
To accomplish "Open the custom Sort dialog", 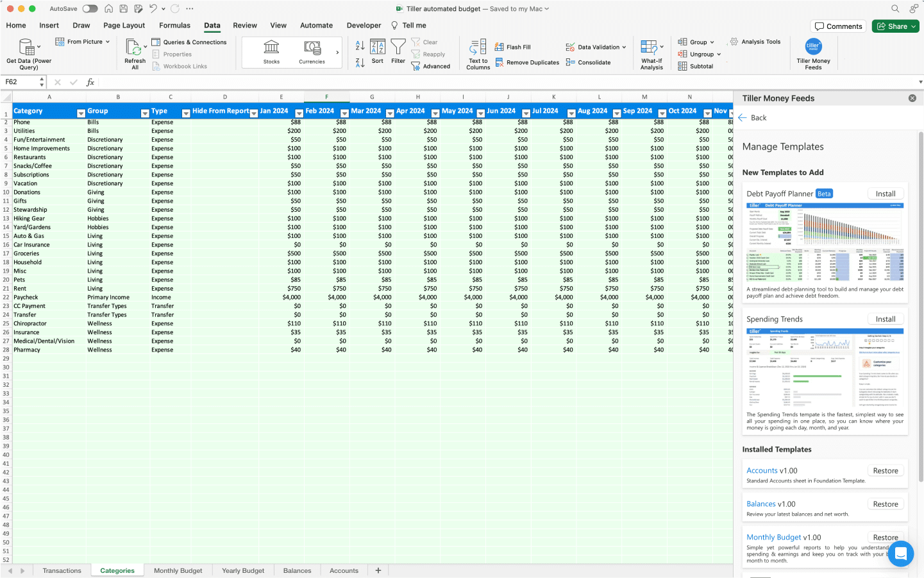I will click(378, 52).
